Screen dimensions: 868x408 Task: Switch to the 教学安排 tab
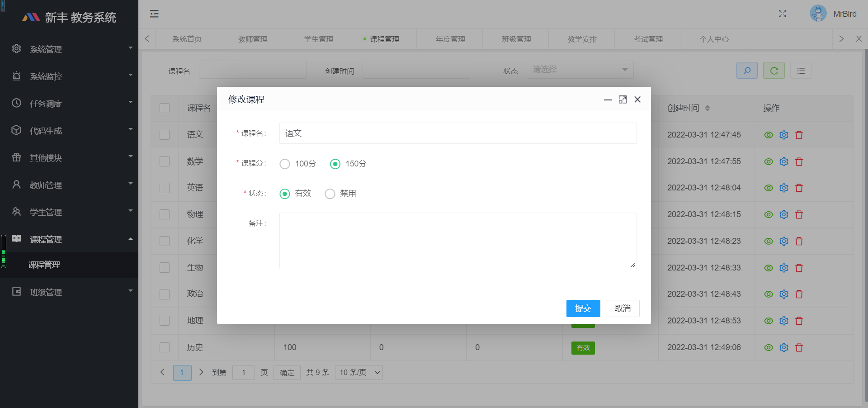tap(582, 39)
